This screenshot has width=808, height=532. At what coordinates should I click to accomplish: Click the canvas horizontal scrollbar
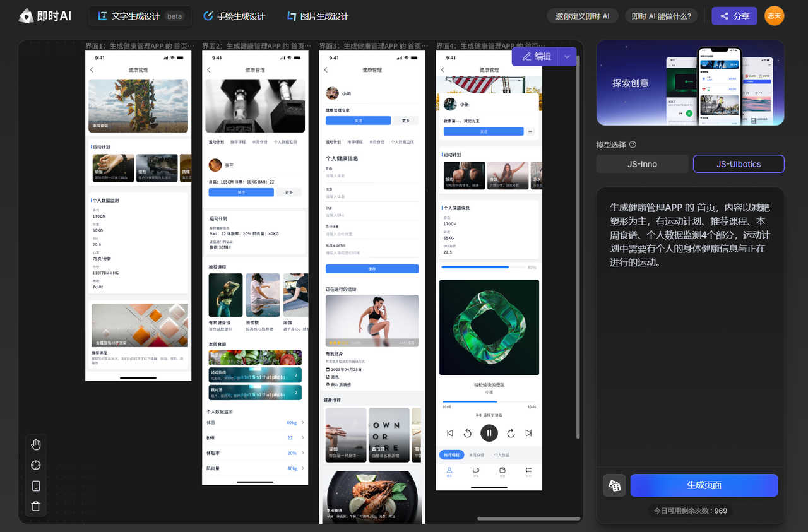coord(529,519)
